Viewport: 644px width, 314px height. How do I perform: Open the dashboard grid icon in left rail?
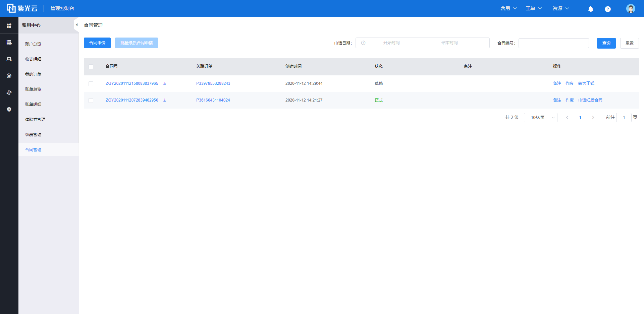pyautogui.click(x=9, y=25)
